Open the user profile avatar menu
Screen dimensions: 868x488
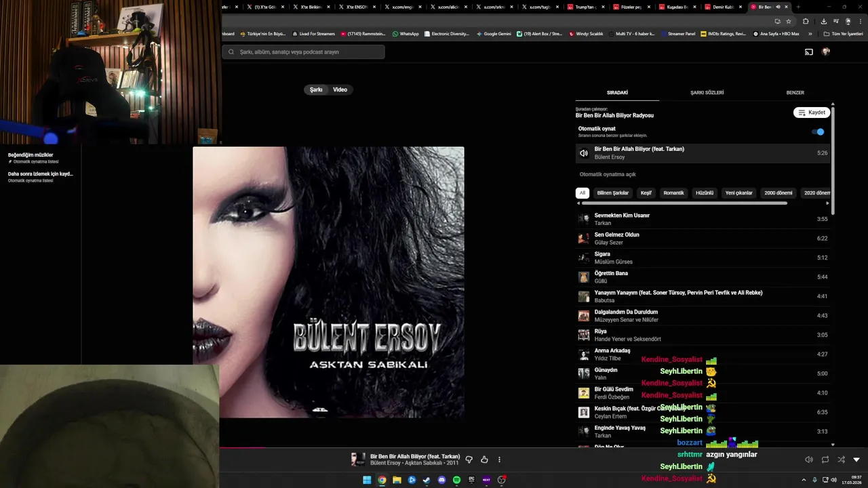click(x=825, y=52)
